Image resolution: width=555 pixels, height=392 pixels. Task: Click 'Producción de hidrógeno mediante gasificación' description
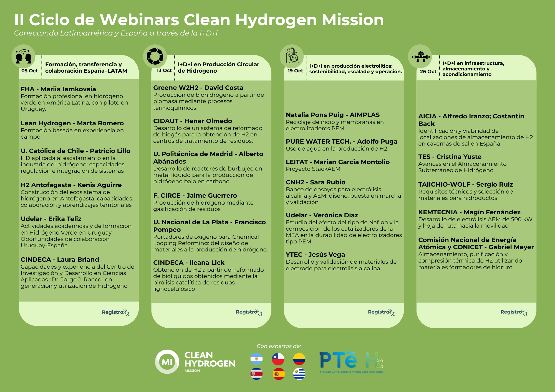(203, 206)
